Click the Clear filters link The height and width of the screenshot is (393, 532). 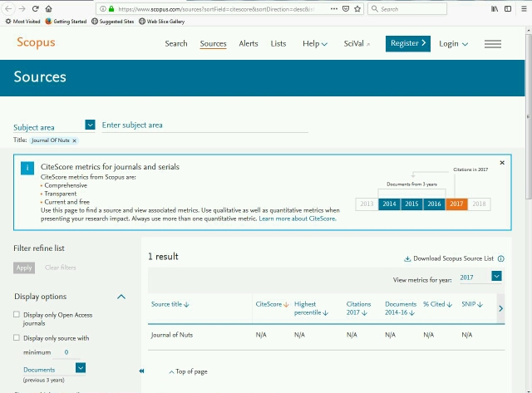pos(61,268)
